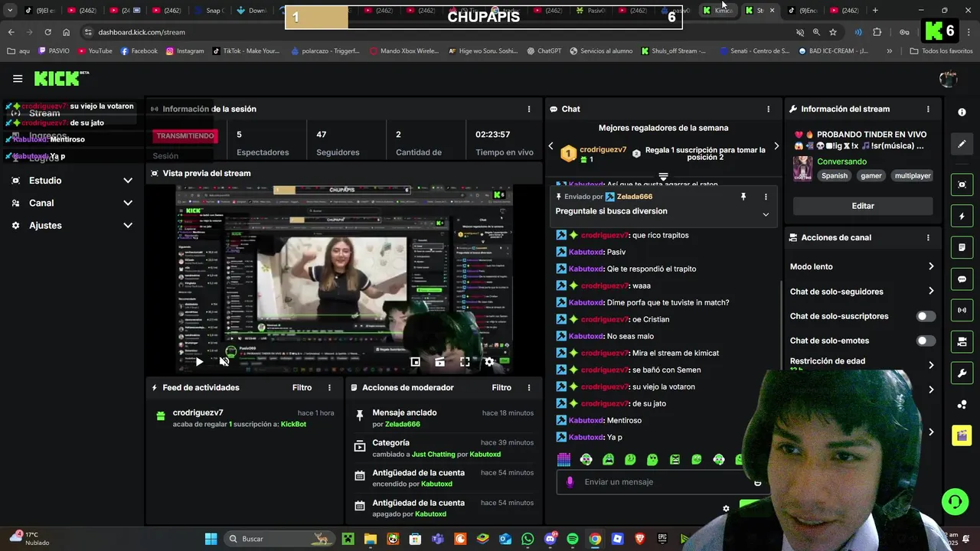The width and height of the screenshot is (980, 551).
Task: Select the purple pixel grid emote
Action: point(563,460)
